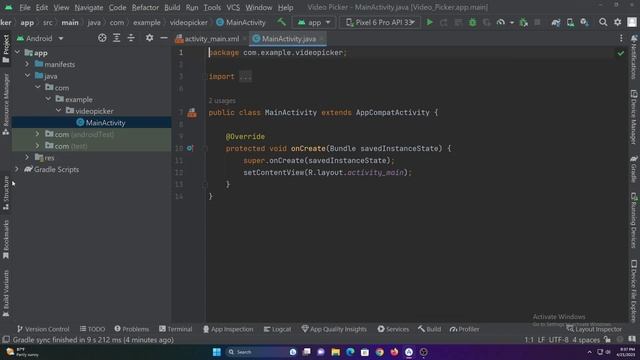Open App Quality Insights tool window
This screenshot has width=640, height=360.
[x=334, y=329]
